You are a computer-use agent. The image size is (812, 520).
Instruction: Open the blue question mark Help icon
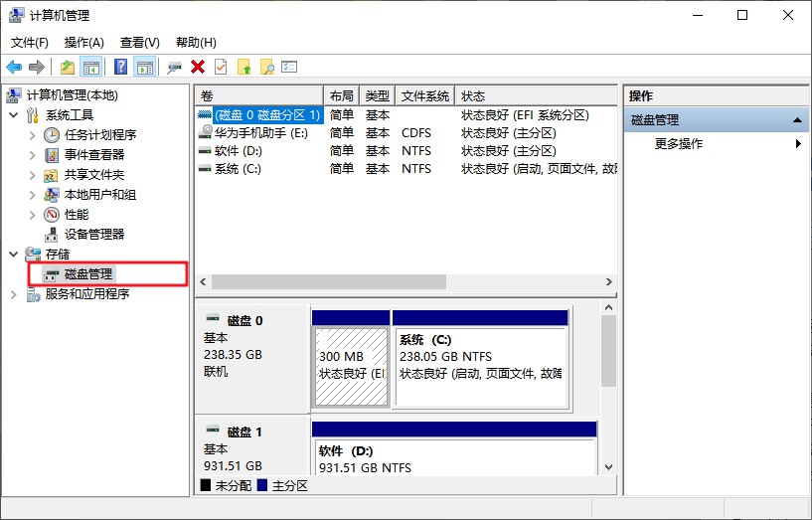point(120,67)
